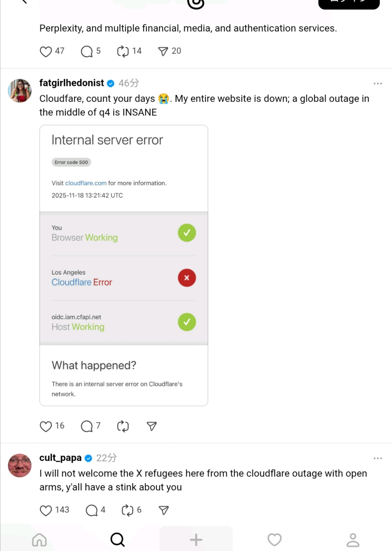Open the activity heart tab
Viewport: 392px width, 551px height.
click(x=274, y=540)
